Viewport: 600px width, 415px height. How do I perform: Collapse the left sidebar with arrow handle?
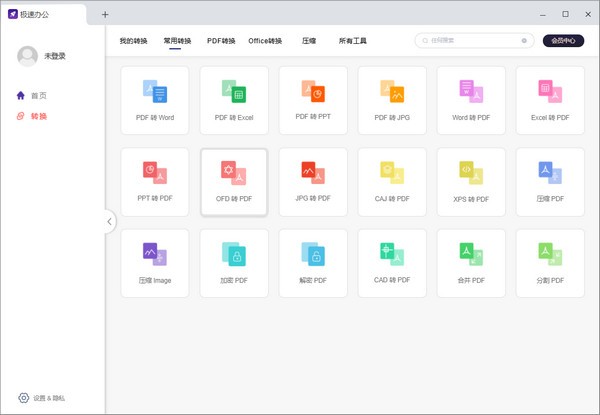point(110,222)
